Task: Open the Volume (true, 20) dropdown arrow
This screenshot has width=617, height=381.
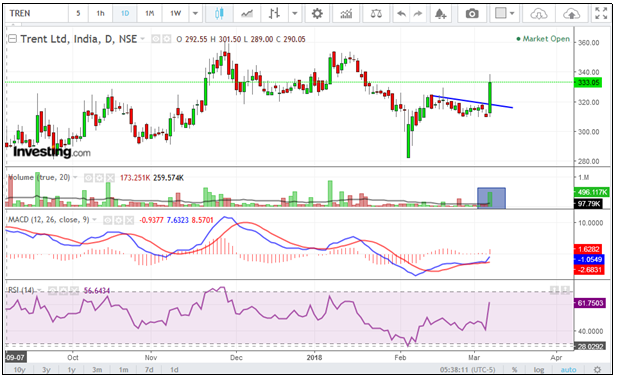Action: pyautogui.click(x=75, y=178)
